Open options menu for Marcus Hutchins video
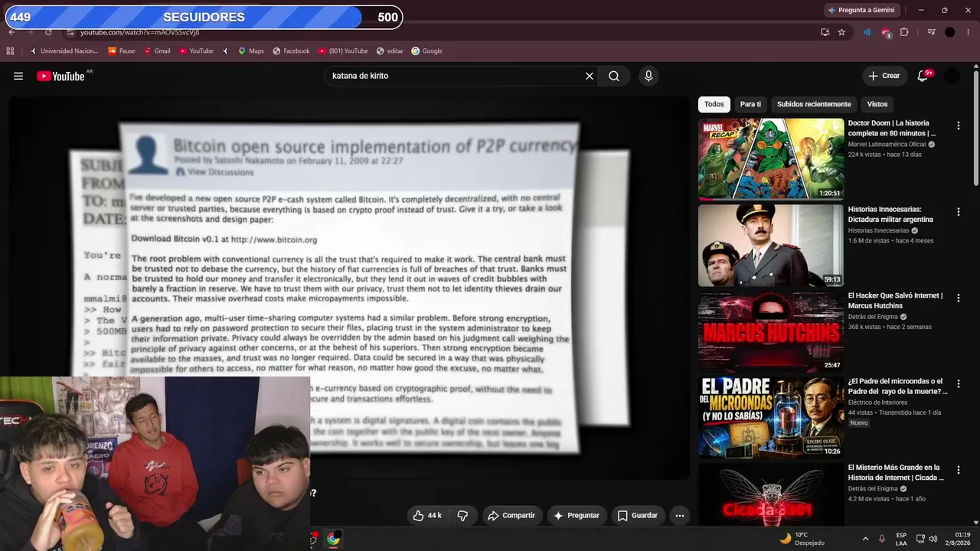The height and width of the screenshot is (551, 980). 959,298
